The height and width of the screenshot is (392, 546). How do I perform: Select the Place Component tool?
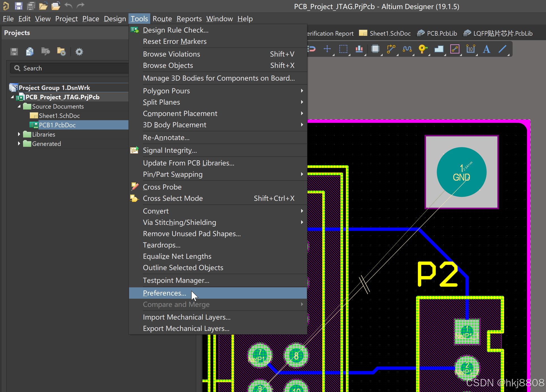[375, 49]
